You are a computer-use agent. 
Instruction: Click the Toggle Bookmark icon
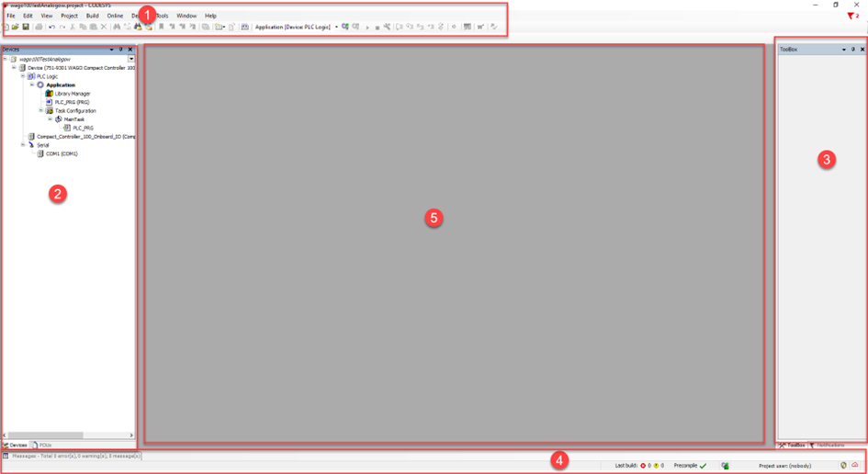tap(161, 27)
